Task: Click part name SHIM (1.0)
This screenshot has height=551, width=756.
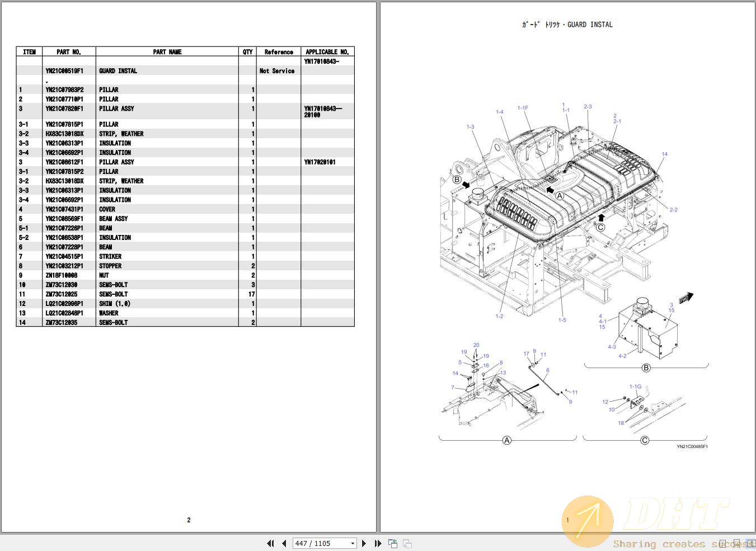Action: click(x=115, y=304)
